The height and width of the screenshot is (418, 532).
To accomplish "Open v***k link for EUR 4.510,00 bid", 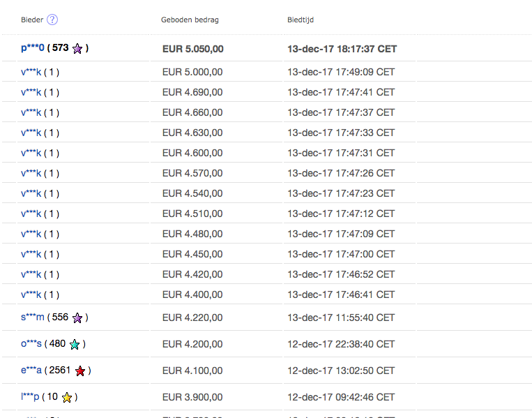I will coord(31,214).
